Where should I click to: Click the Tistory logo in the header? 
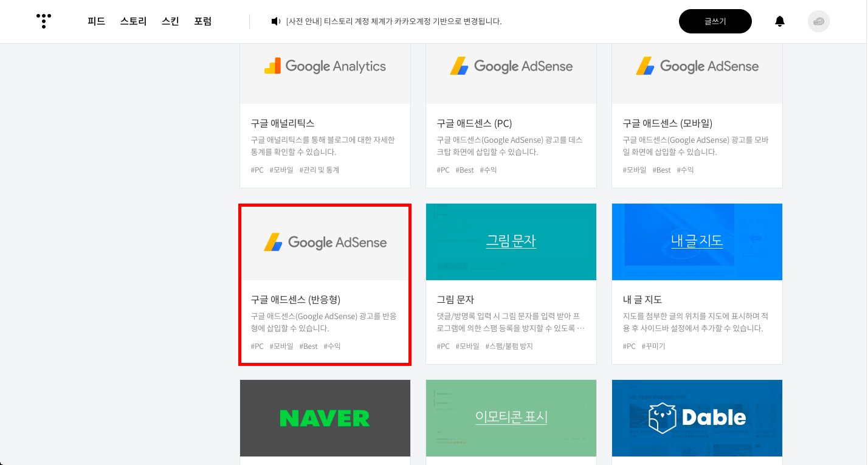point(43,21)
